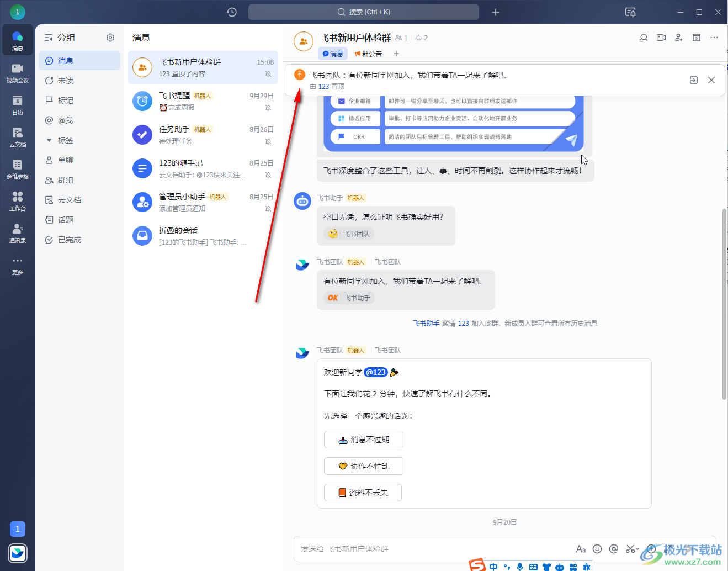
Task: Click the Feishu logo icon at the bottom of the sidebar
Action: pyautogui.click(x=18, y=553)
